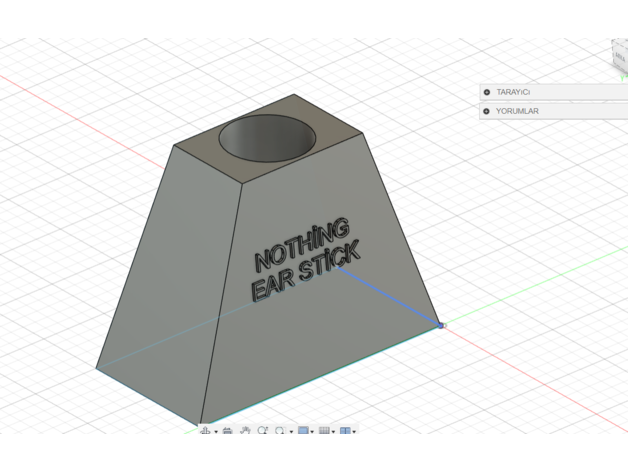Select the NOTHING EAR STICK embossed text

tap(305, 258)
